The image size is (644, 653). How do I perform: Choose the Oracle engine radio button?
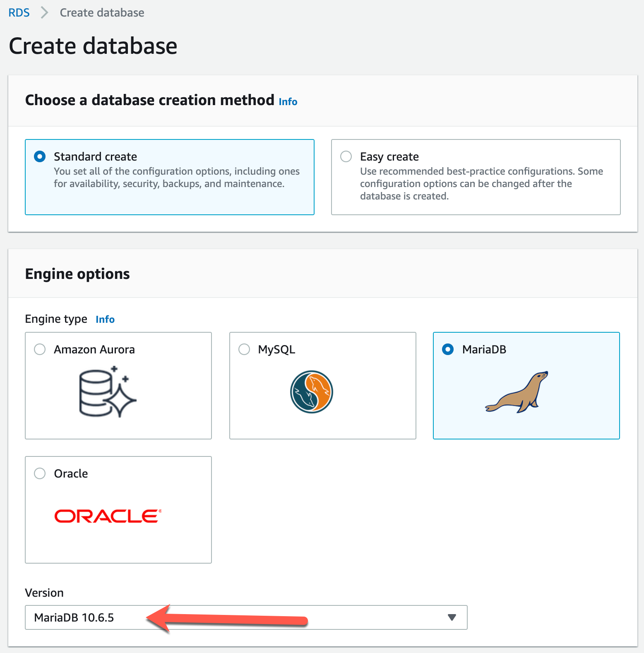40,474
